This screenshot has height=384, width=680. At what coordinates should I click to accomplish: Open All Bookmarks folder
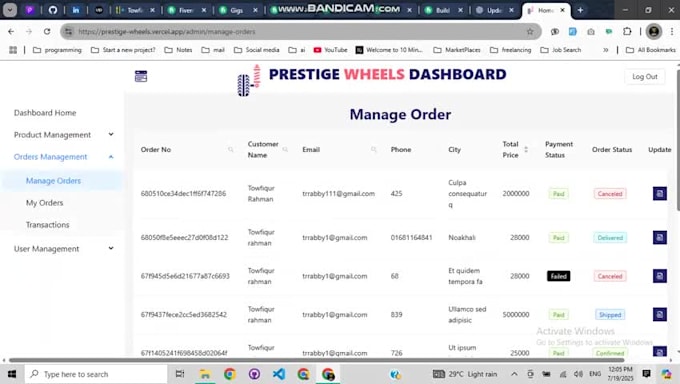(x=651, y=50)
